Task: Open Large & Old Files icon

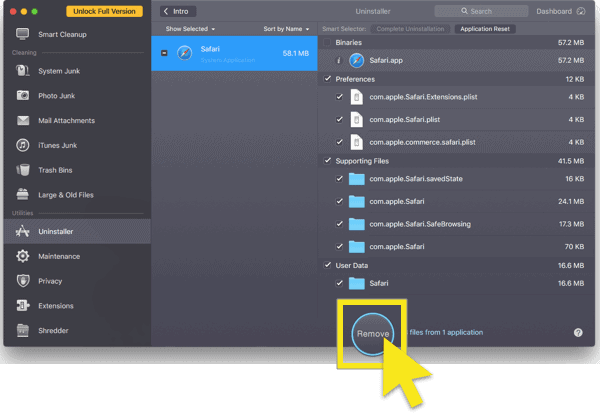Action: tap(23, 194)
